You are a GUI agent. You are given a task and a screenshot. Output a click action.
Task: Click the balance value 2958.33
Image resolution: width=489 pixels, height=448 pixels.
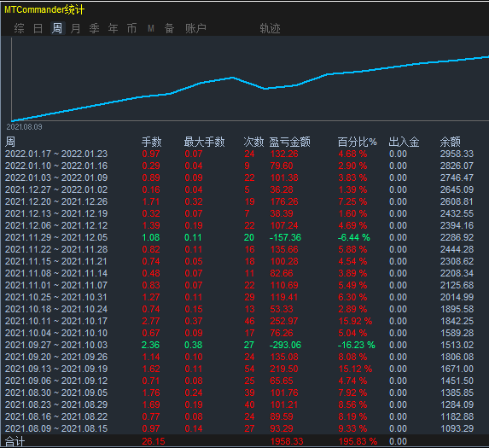[457, 154]
